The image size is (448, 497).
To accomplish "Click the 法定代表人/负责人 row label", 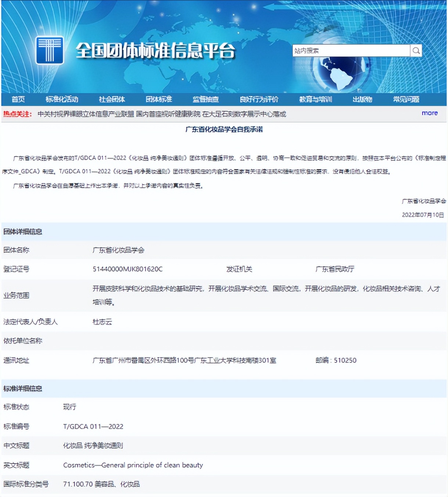I will tap(30, 322).
